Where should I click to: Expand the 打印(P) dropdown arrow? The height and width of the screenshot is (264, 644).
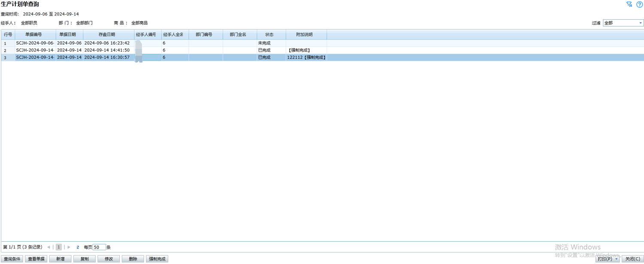point(617,259)
